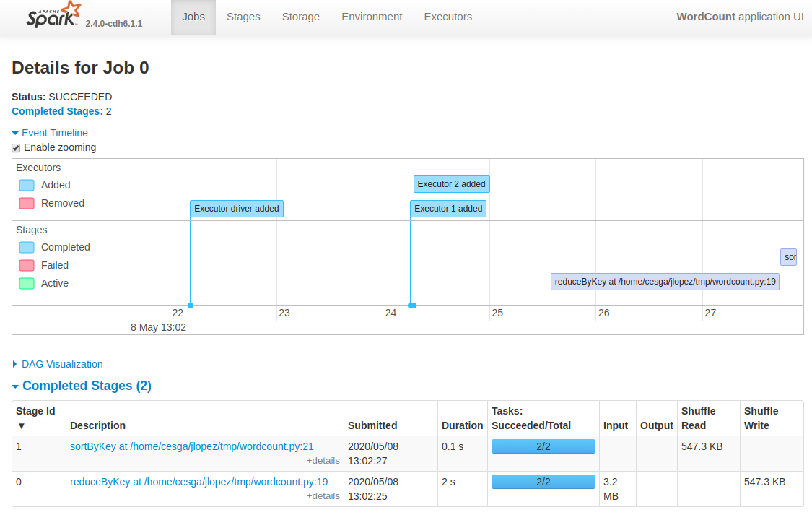Select the Executor 2 added event
Viewport: 812px width, 520px height.
coord(452,184)
